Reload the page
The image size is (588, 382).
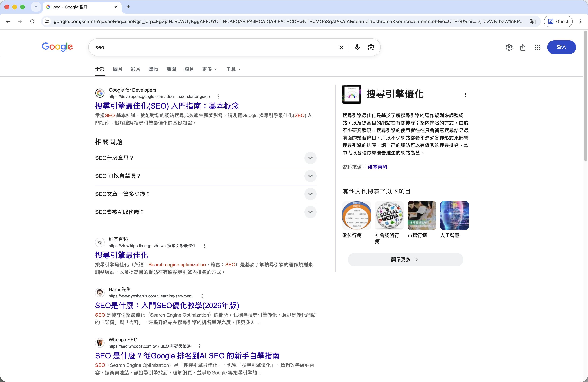32,22
